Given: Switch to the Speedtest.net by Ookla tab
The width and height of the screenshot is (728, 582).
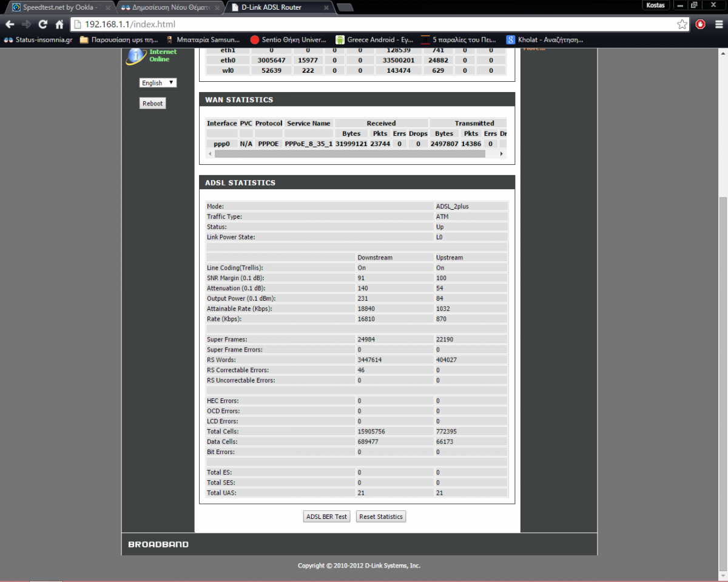Looking at the screenshot, I should pyautogui.click(x=59, y=7).
